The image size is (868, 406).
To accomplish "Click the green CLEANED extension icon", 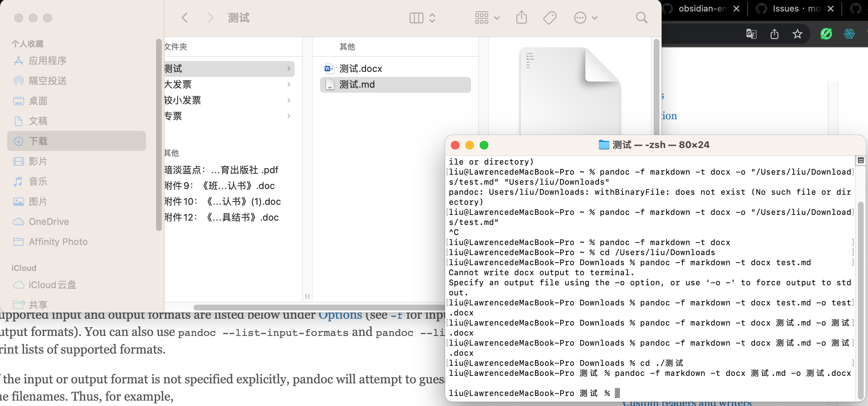I will click(x=826, y=34).
